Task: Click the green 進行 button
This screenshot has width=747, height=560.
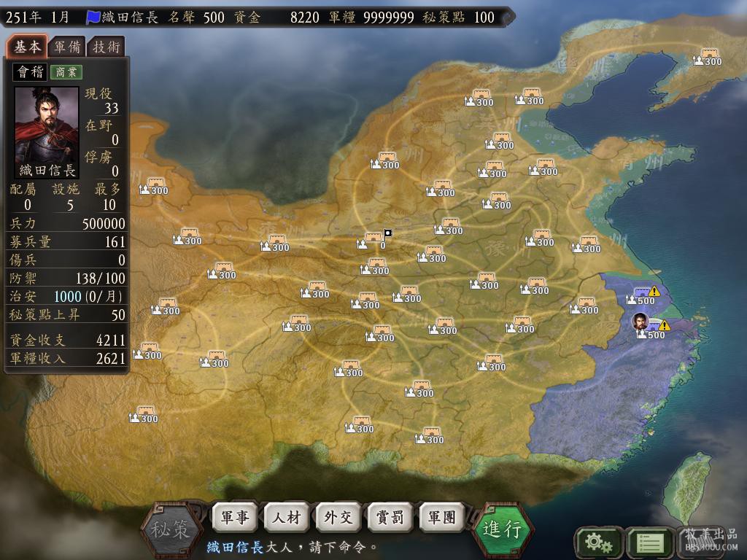Action: tap(502, 529)
